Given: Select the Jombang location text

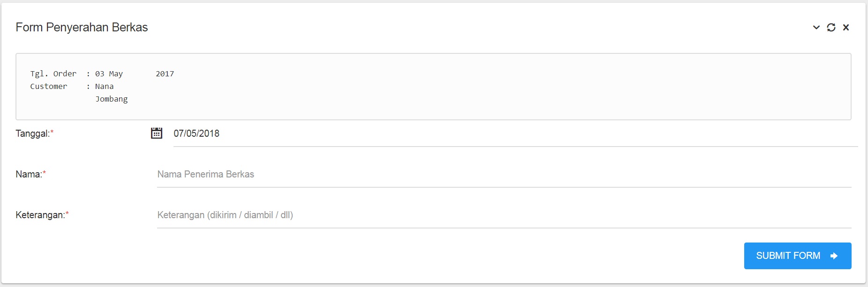Looking at the screenshot, I should click(x=112, y=99).
